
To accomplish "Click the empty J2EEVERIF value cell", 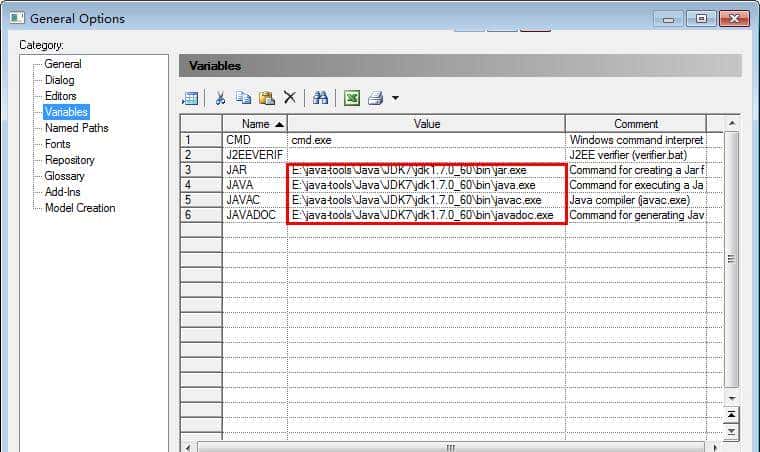I will pyautogui.click(x=427, y=155).
